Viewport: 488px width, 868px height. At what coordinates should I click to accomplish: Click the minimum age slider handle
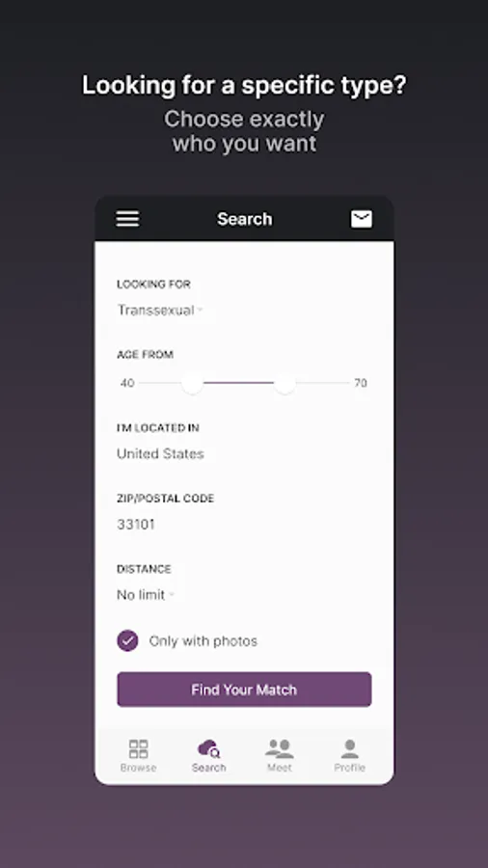192,383
